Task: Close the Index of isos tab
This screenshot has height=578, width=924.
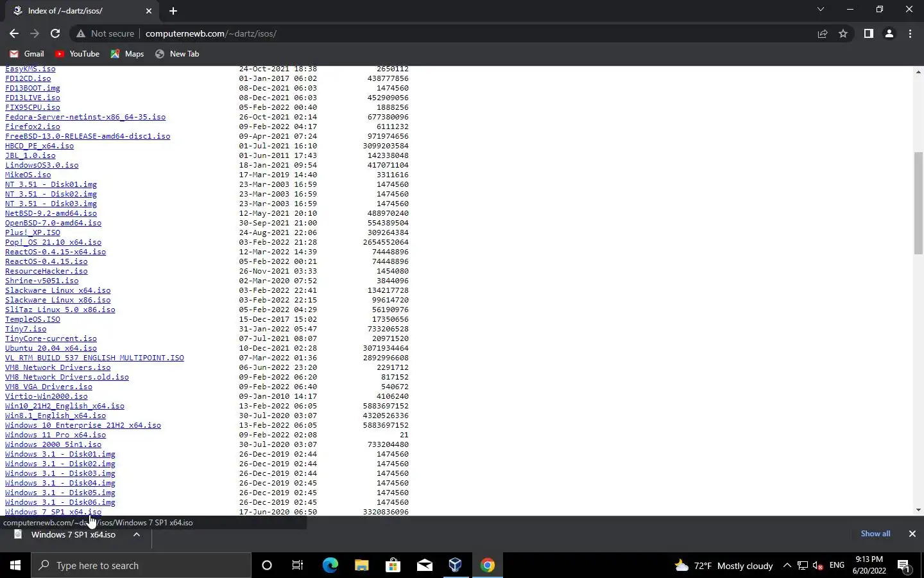Action: point(149,10)
